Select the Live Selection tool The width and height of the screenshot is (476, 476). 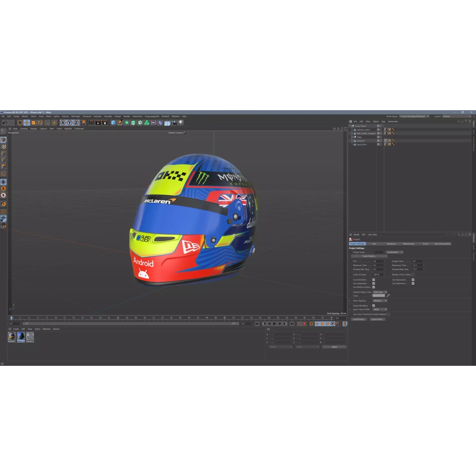[20, 123]
